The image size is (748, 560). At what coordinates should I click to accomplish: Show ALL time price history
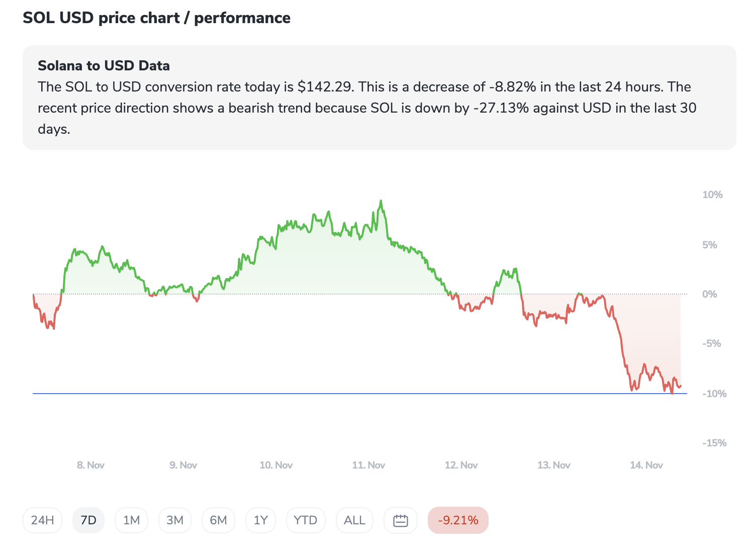354,520
